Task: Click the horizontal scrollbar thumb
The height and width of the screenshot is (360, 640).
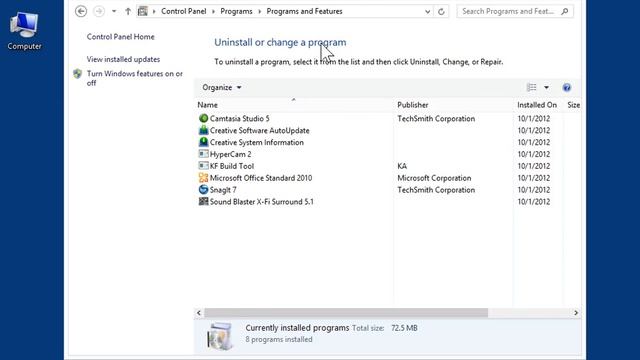Action: (x=346, y=313)
